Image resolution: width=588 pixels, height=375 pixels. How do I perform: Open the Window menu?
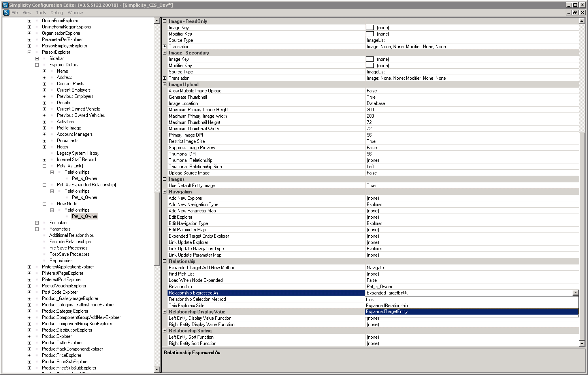click(75, 13)
